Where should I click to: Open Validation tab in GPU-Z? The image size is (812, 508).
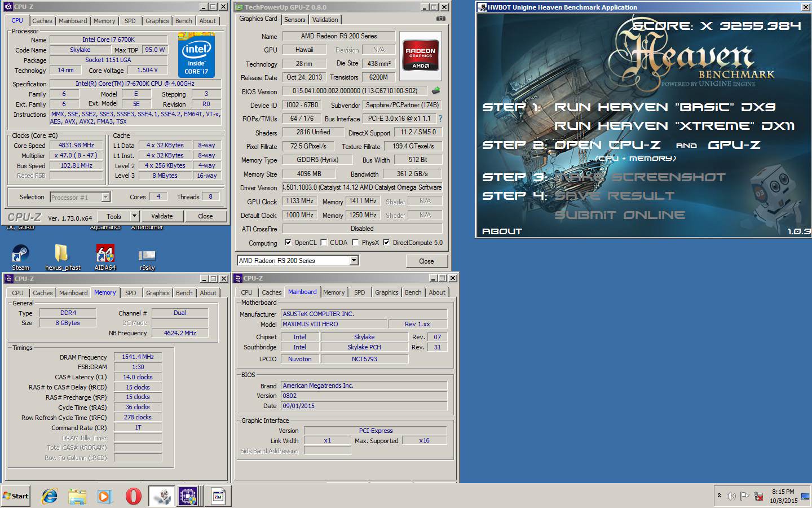click(325, 20)
